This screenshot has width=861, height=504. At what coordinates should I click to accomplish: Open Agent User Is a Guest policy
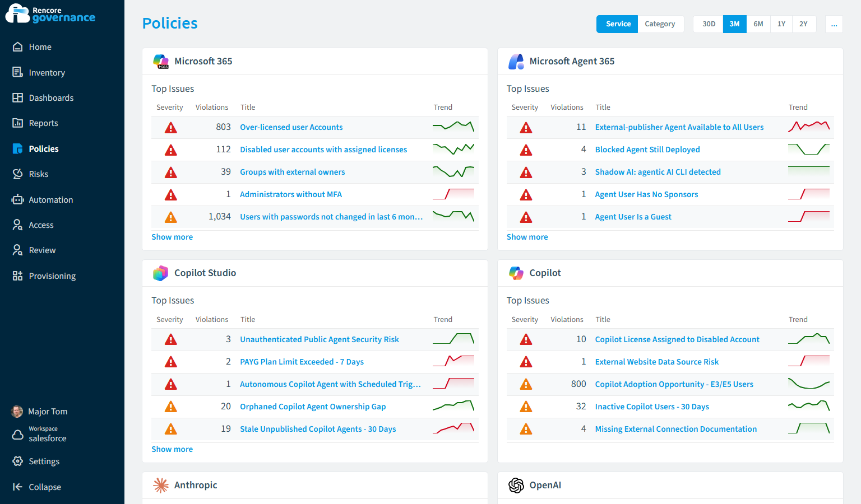click(x=633, y=217)
